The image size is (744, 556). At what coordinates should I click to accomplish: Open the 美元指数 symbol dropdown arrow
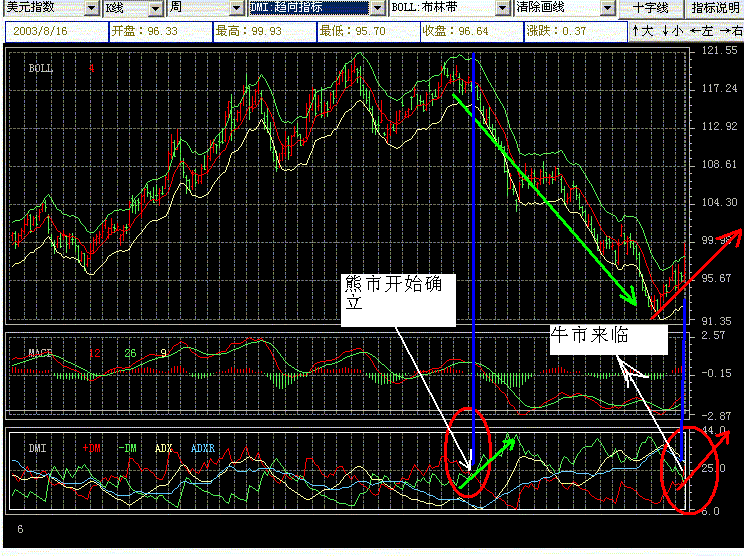click(92, 8)
